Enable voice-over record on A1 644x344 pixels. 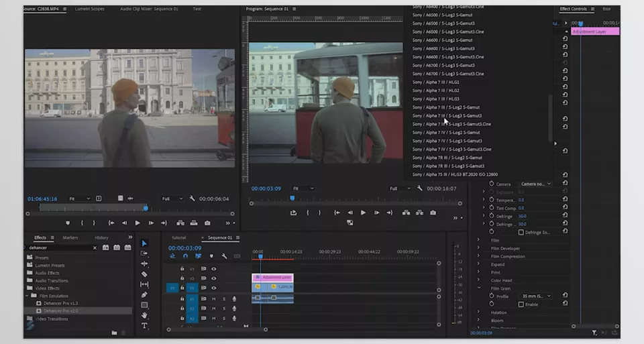tap(234, 299)
